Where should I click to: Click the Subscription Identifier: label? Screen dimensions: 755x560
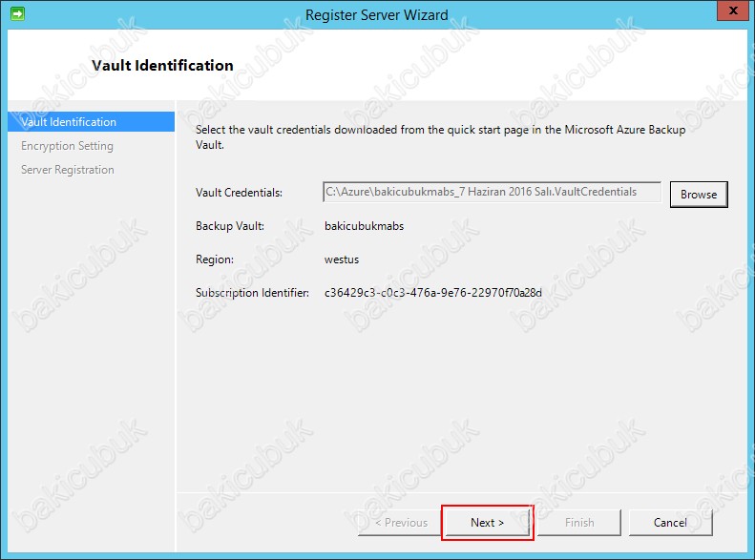click(x=252, y=293)
